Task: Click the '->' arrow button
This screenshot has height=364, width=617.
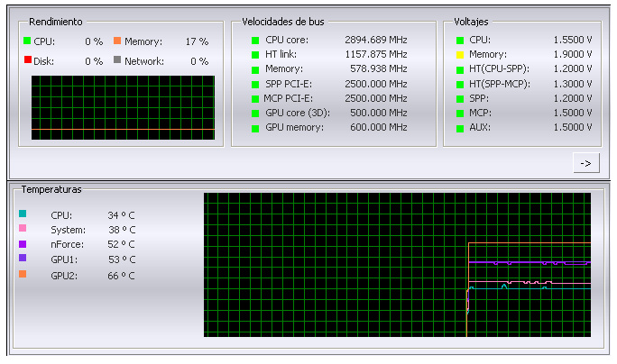Action: coord(585,163)
